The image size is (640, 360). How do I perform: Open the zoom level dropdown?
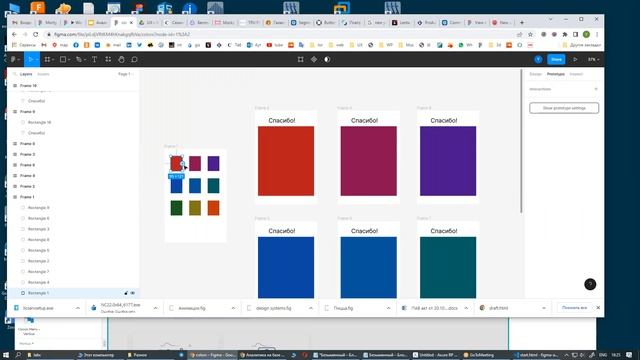pos(593,60)
